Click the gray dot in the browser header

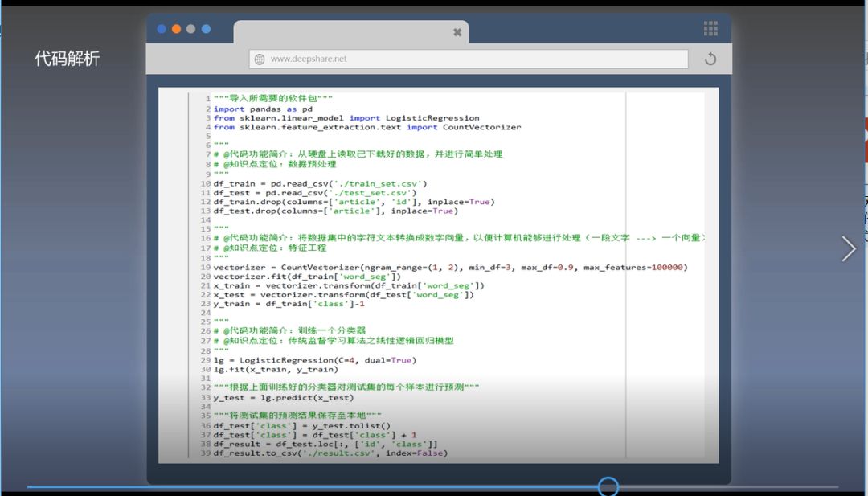pyautogui.click(x=190, y=29)
